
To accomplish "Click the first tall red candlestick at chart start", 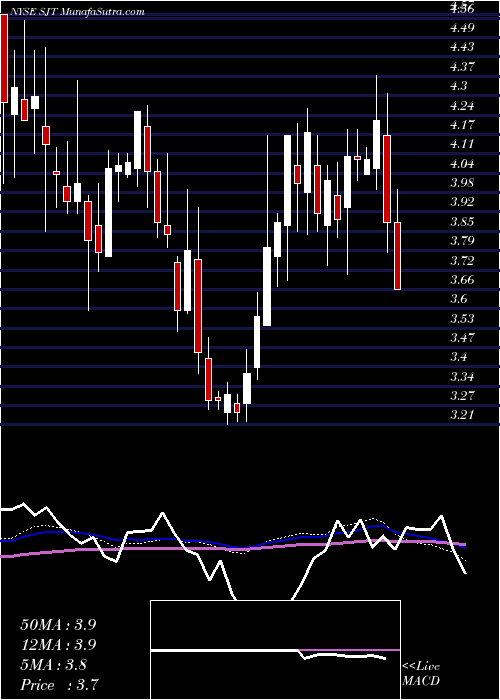I will pos(4,58).
